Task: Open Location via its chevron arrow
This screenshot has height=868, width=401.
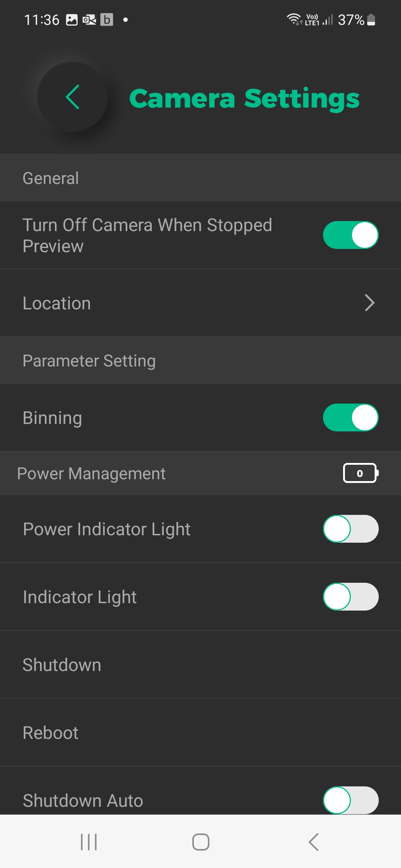Action: [369, 303]
